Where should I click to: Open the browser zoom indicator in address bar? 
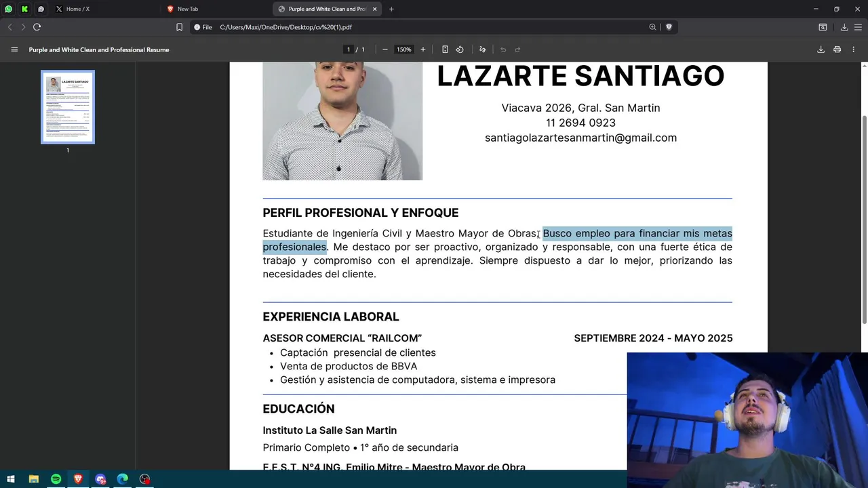[x=652, y=27]
